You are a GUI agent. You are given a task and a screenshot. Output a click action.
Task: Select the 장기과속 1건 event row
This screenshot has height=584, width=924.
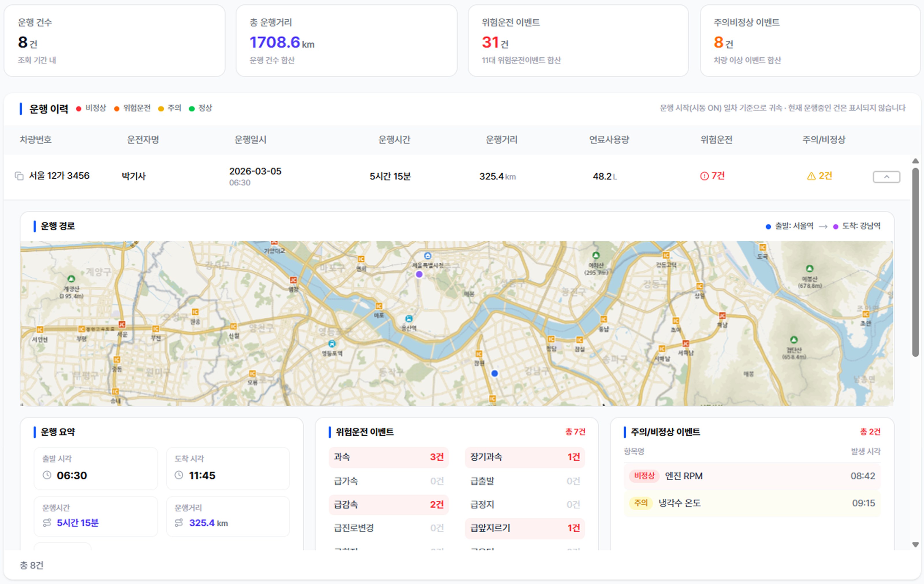(525, 457)
